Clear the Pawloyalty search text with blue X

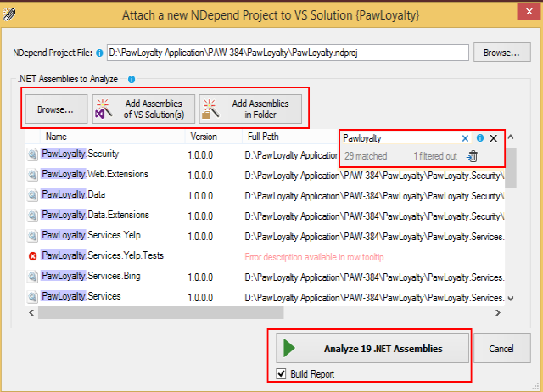(x=465, y=138)
